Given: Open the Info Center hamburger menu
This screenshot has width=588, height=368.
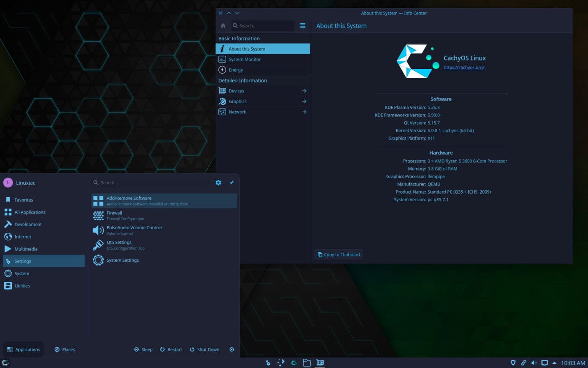Looking at the screenshot, I should tap(302, 25).
